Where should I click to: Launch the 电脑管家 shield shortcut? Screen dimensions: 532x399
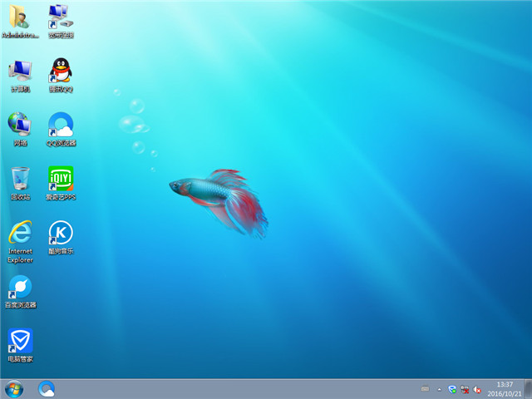point(20,346)
